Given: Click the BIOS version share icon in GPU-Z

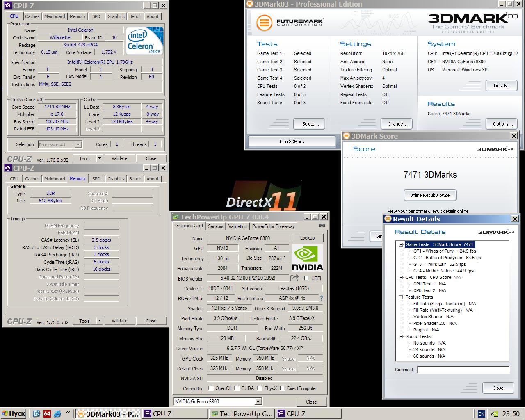Looking at the screenshot, I should (x=294, y=278).
